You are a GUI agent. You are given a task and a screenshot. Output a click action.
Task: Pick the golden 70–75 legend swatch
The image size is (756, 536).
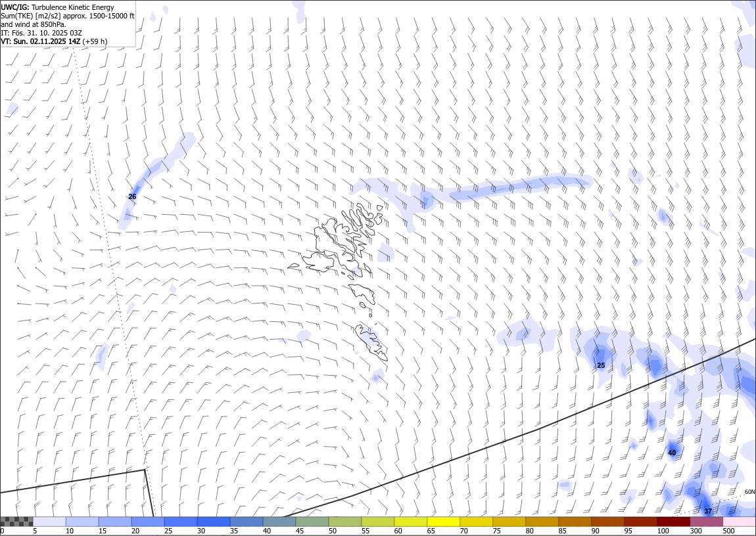click(477, 522)
